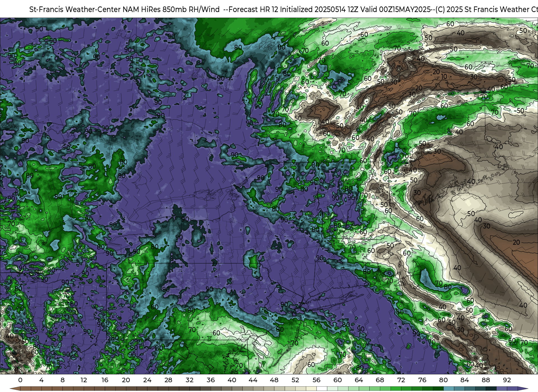Click the colorbar tick label '88'
Image resolution: width=538 pixels, height=392 pixels.
tap(486, 380)
